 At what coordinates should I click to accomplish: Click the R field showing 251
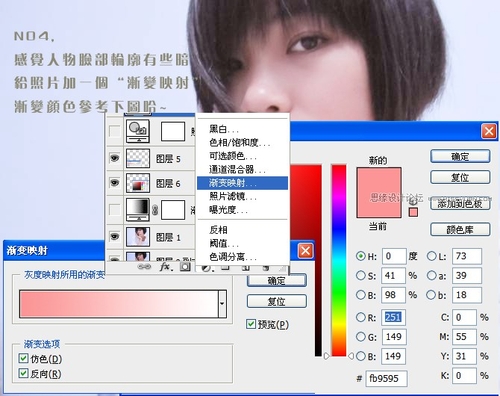click(394, 317)
